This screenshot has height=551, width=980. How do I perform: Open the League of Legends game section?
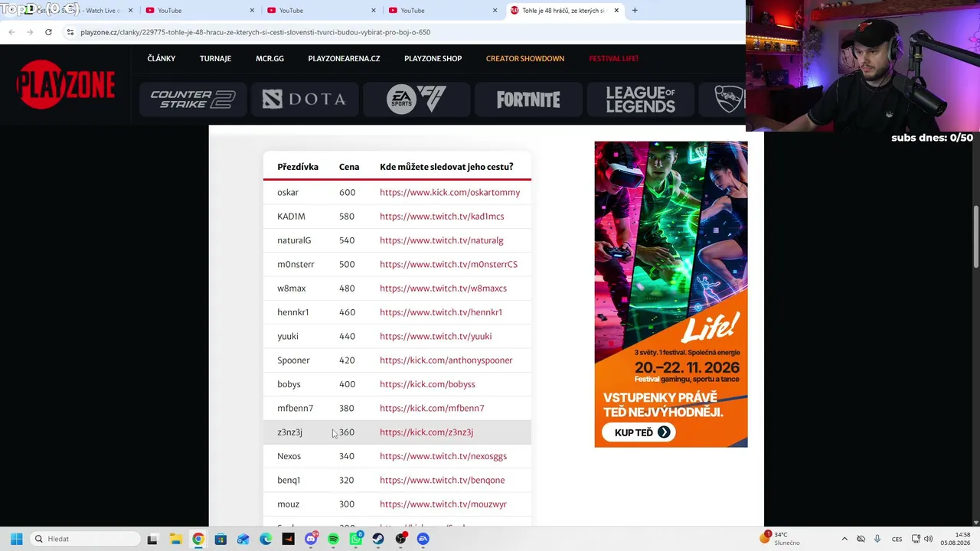tap(640, 99)
